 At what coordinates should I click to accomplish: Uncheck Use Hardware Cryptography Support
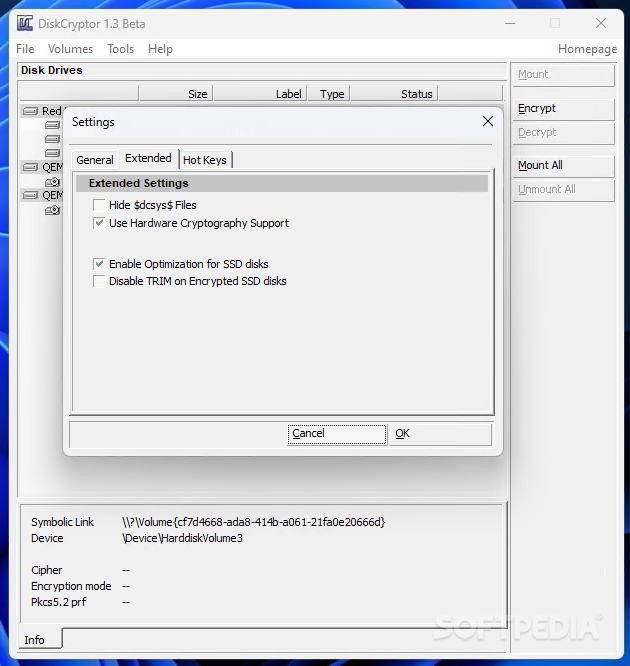click(x=99, y=223)
